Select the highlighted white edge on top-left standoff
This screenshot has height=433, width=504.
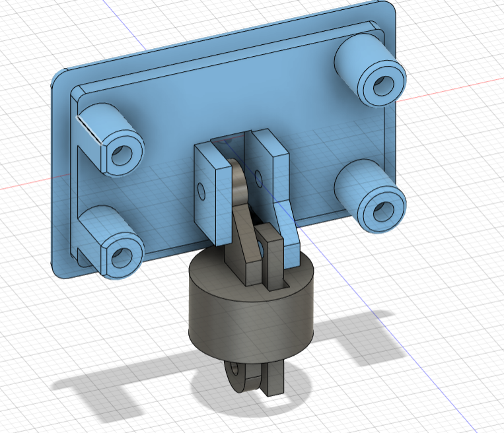tap(89, 130)
